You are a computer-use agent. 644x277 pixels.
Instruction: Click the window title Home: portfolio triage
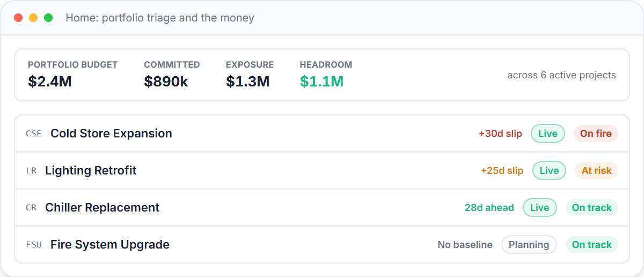(x=160, y=18)
